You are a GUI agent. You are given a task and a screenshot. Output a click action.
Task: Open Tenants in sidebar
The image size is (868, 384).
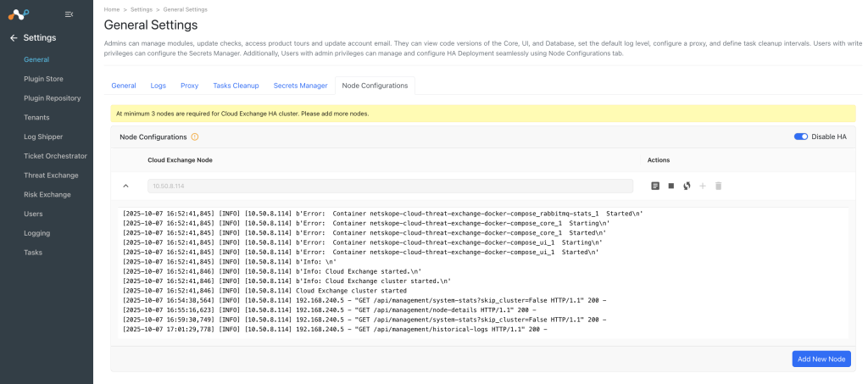(36, 117)
